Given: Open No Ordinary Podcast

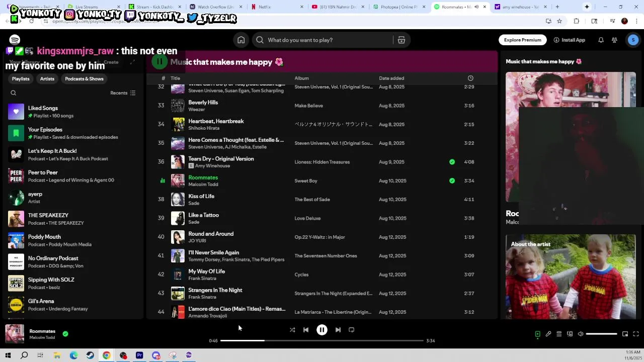Looking at the screenshot, I should coord(72,262).
